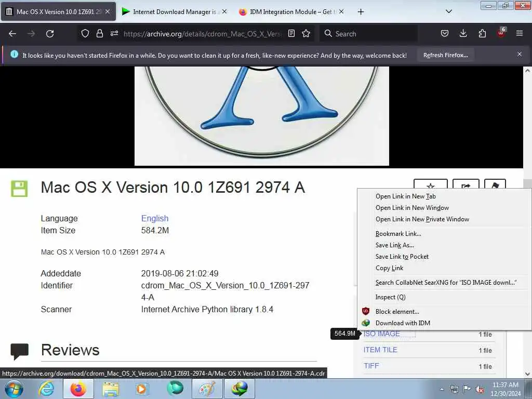Screen dimensions: 532x399
Task: Follow the English language link
Action: click(155, 218)
